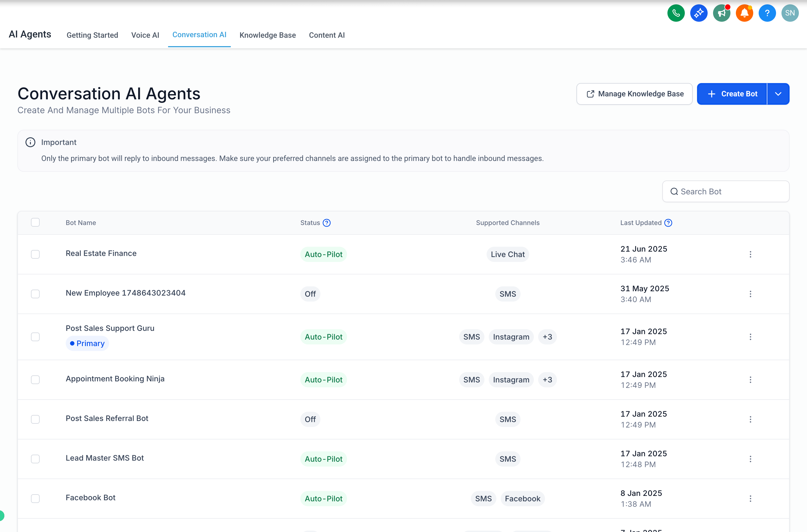Open the orange notifications bell
The image size is (807, 532).
click(x=744, y=13)
